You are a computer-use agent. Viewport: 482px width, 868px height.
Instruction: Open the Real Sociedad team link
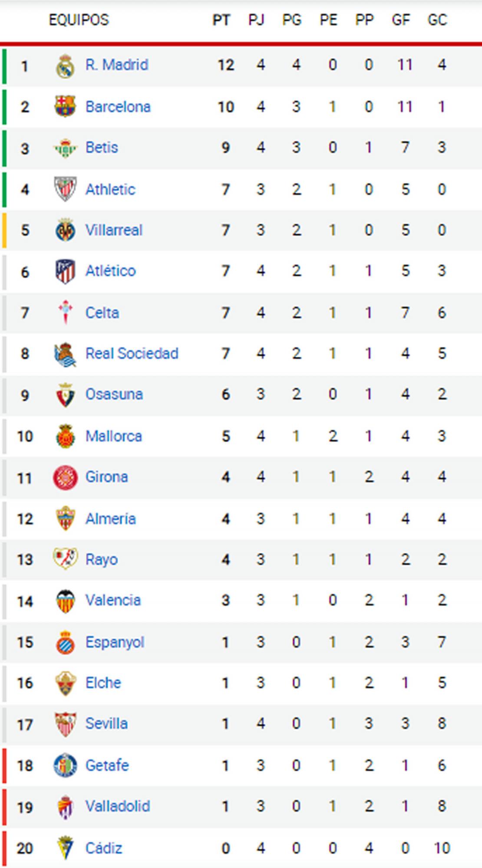click(132, 353)
